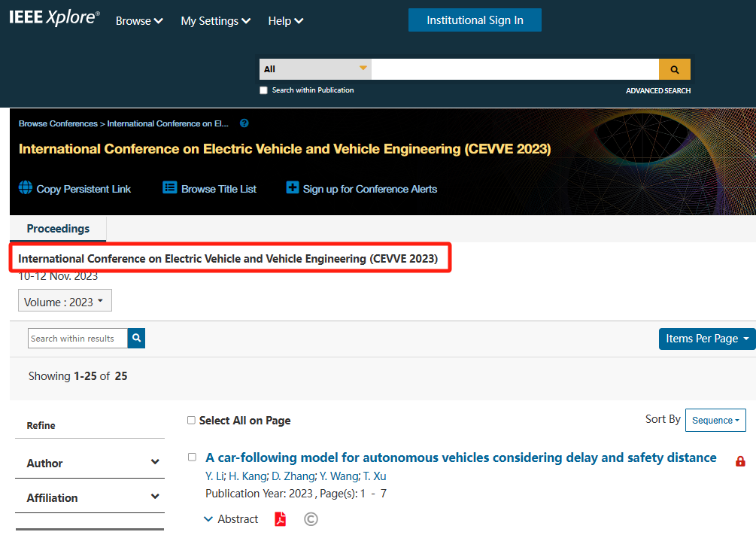Click the Browse Title List icon
Image resolution: width=756 pixels, height=535 pixels.
pyautogui.click(x=170, y=188)
